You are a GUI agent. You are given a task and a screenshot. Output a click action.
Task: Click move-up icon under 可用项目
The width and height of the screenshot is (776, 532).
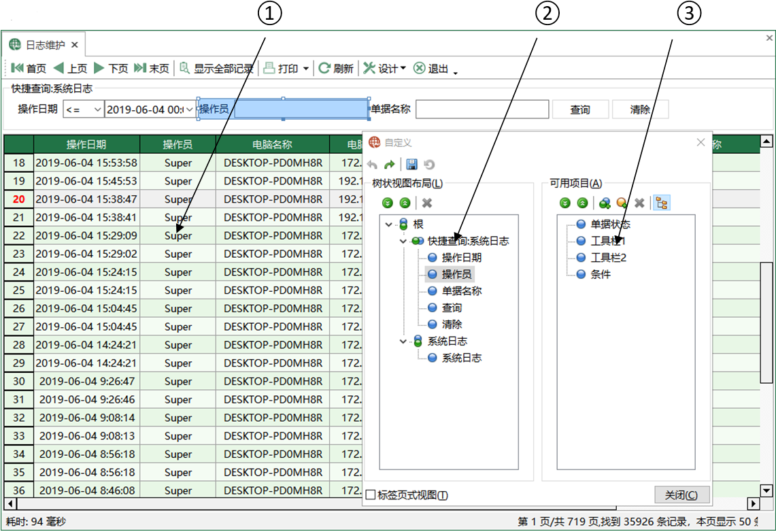click(582, 203)
